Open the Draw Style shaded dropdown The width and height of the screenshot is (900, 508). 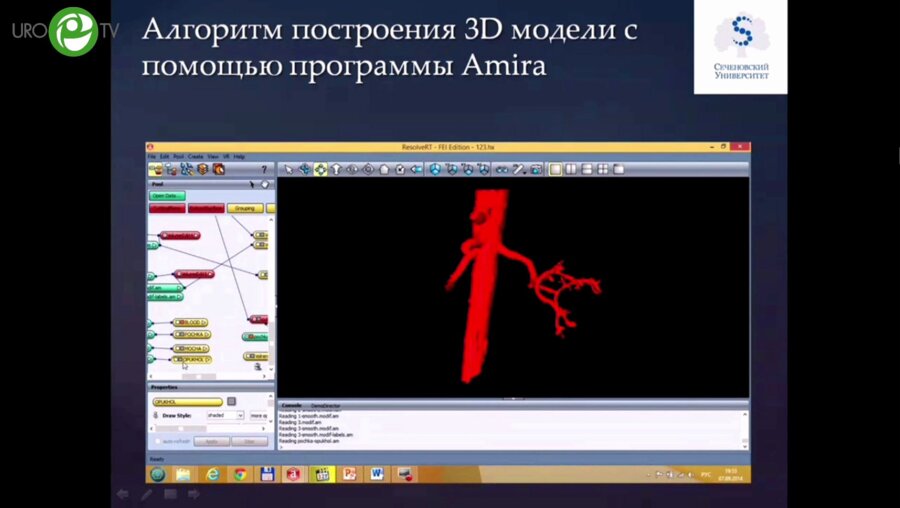coord(225,415)
